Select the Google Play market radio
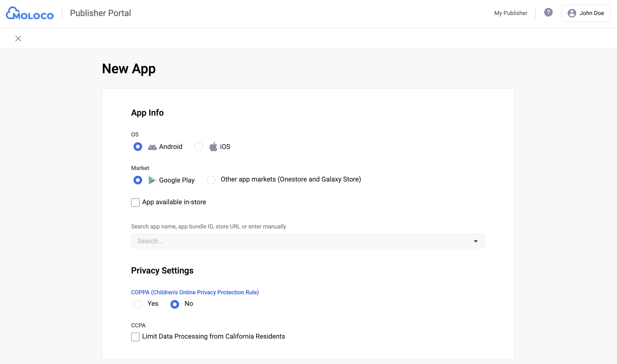617x364 pixels. click(x=138, y=180)
